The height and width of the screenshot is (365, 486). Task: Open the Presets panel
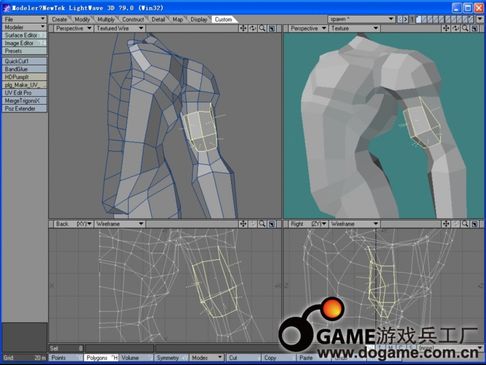[x=24, y=51]
